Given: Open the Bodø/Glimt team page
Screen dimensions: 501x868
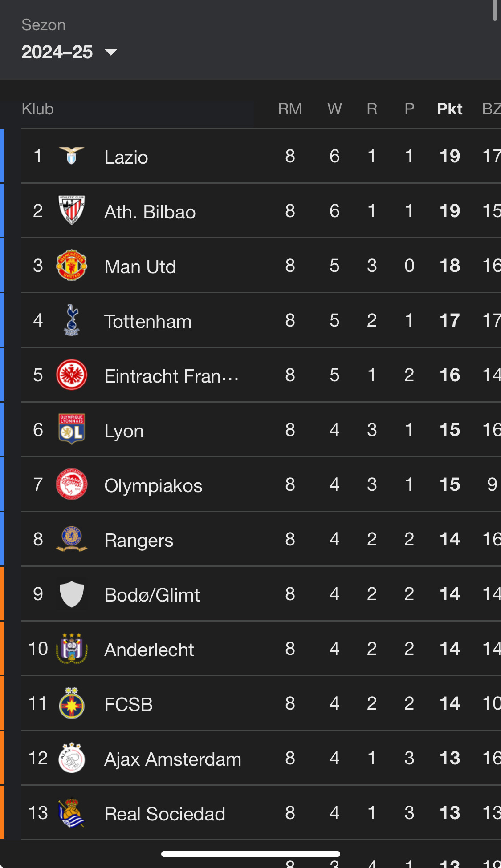Looking at the screenshot, I should click(152, 595).
